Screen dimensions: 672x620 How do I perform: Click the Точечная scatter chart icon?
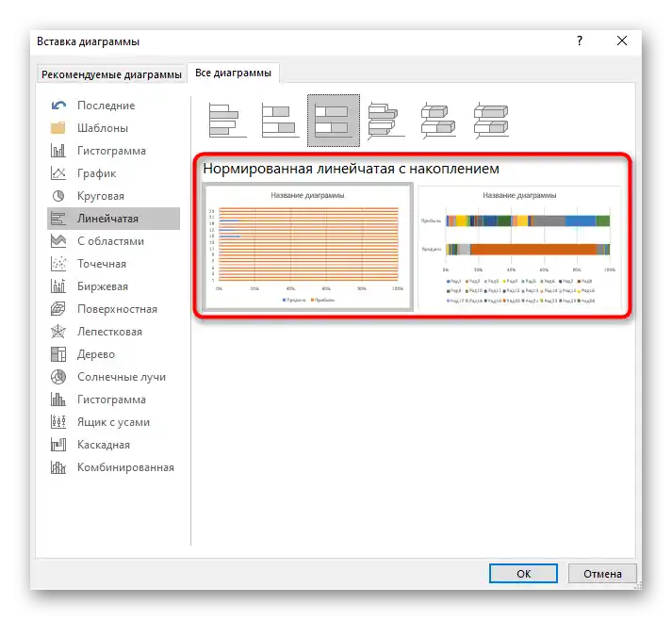58,264
